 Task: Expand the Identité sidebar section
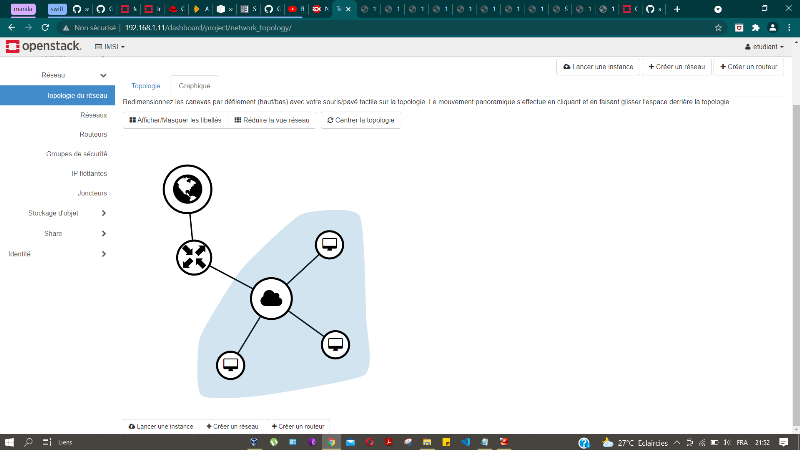[x=57, y=254]
